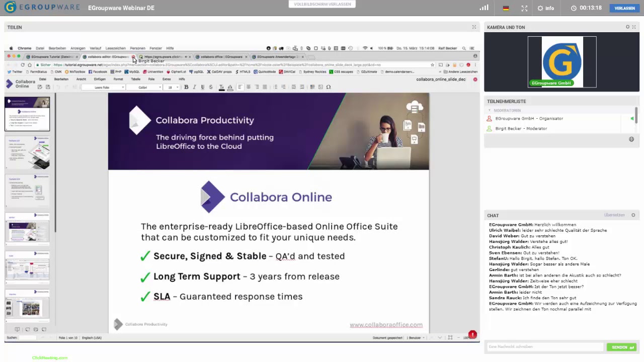The height and width of the screenshot is (362, 644).
Task: Open Collabora Einfügen menu
Action: coord(100,79)
